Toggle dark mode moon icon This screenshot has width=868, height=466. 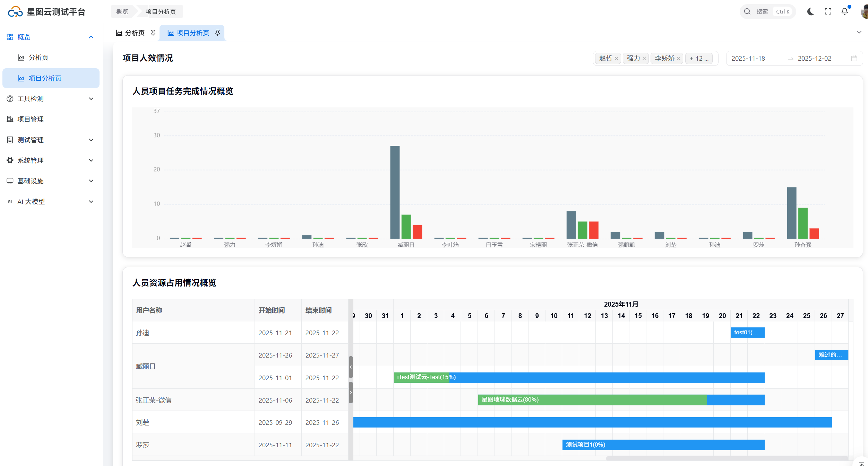tap(810, 11)
